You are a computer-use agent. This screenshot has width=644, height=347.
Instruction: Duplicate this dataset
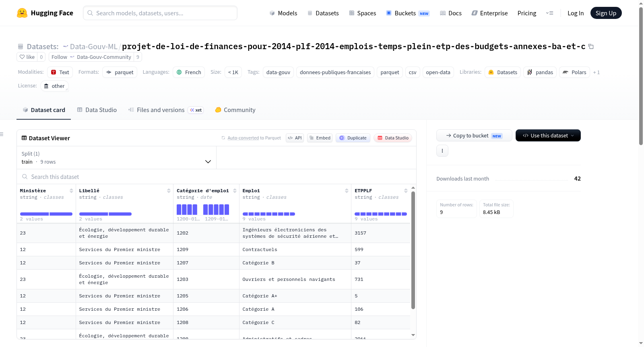click(x=353, y=138)
